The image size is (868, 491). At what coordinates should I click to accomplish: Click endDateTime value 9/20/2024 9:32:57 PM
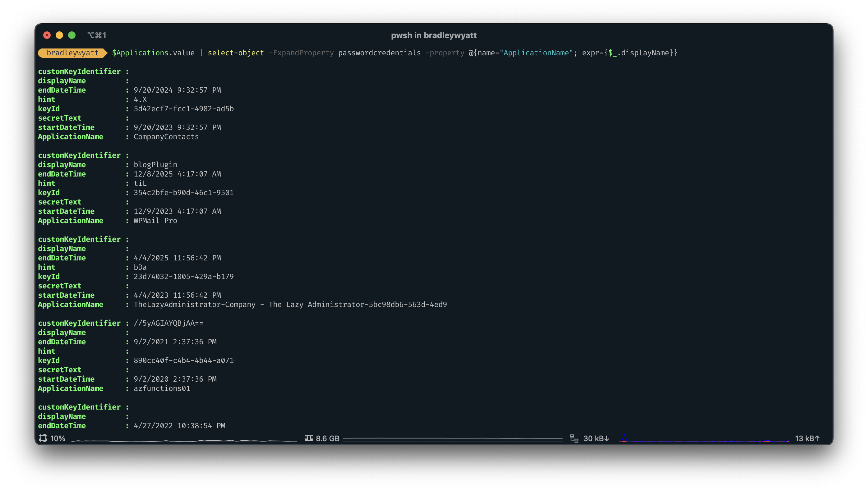178,90
